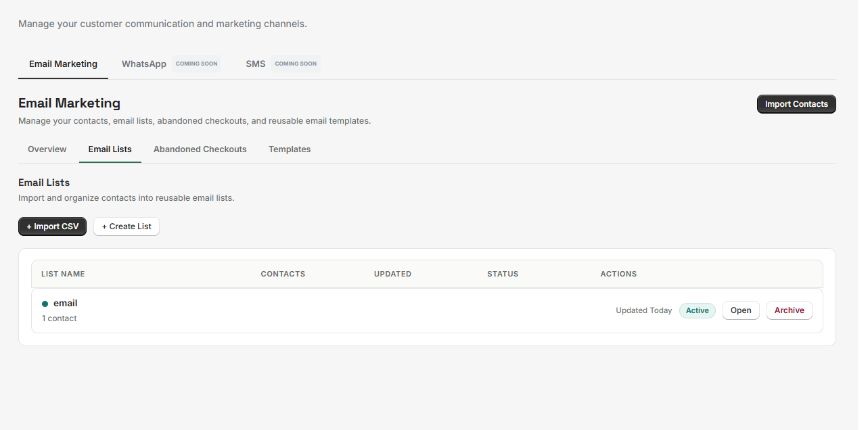
Task: Click the + Create List button
Action: pyautogui.click(x=127, y=226)
